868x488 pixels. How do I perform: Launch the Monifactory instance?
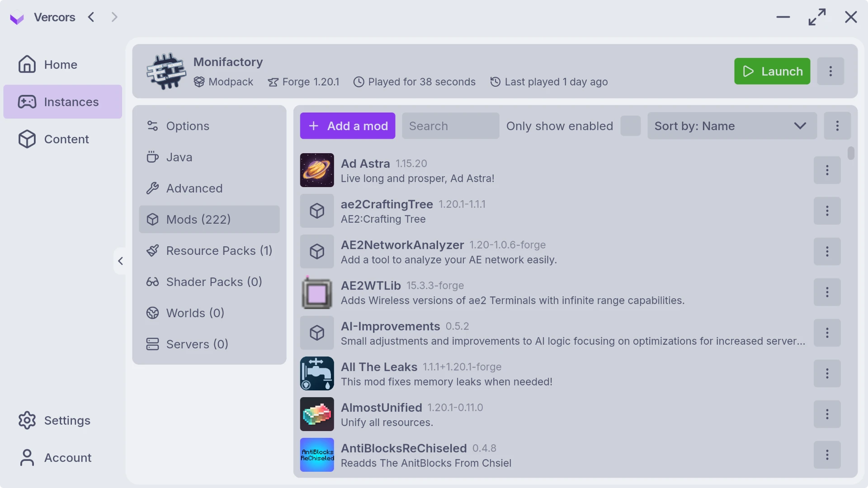pyautogui.click(x=772, y=71)
